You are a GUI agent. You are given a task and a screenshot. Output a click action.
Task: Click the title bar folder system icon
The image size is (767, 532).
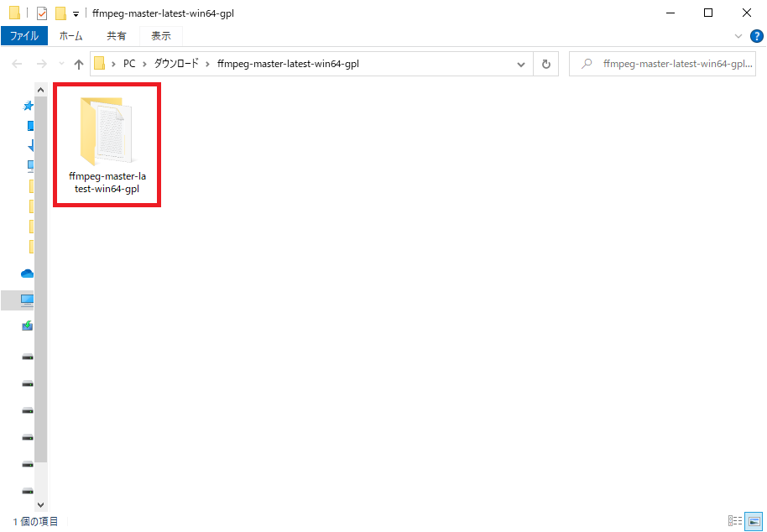[14, 13]
